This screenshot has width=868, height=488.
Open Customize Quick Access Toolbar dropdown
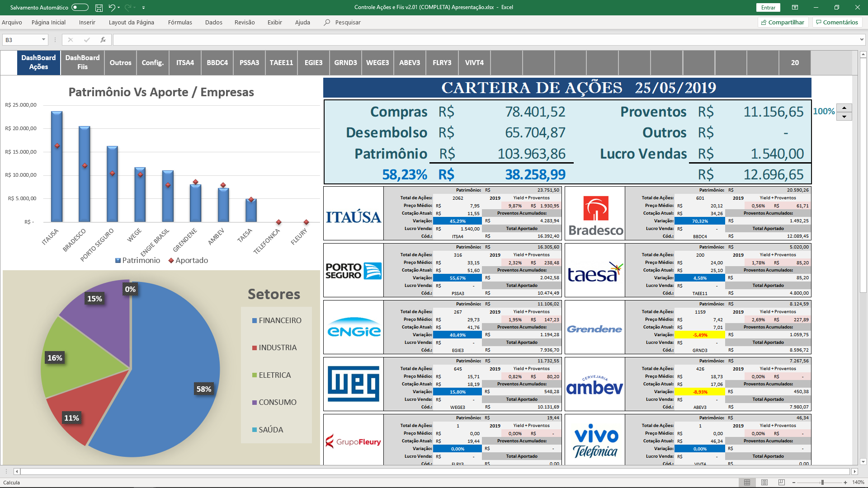143,8
